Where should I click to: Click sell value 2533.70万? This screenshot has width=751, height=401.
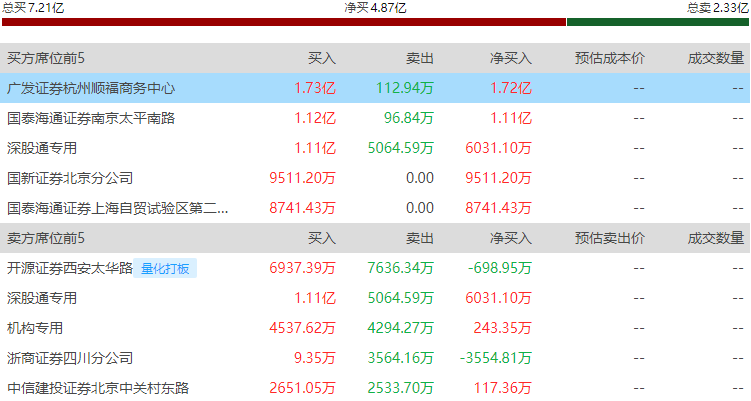[x=400, y=388]
